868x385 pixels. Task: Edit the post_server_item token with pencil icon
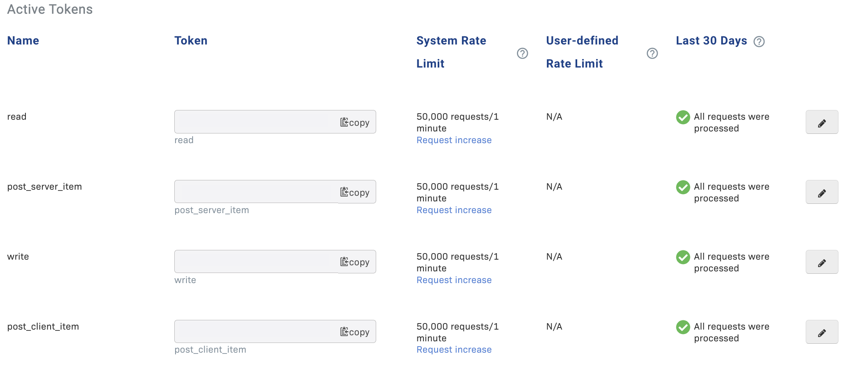click(821, 192)
